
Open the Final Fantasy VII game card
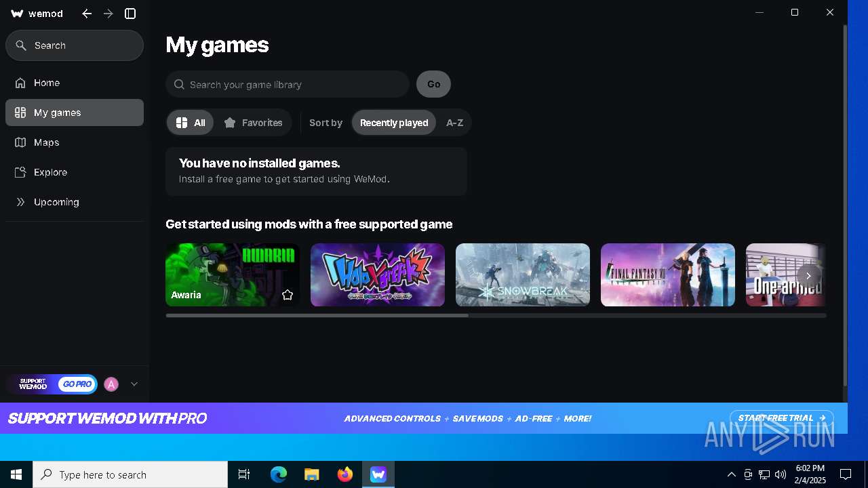pos(668,274)
